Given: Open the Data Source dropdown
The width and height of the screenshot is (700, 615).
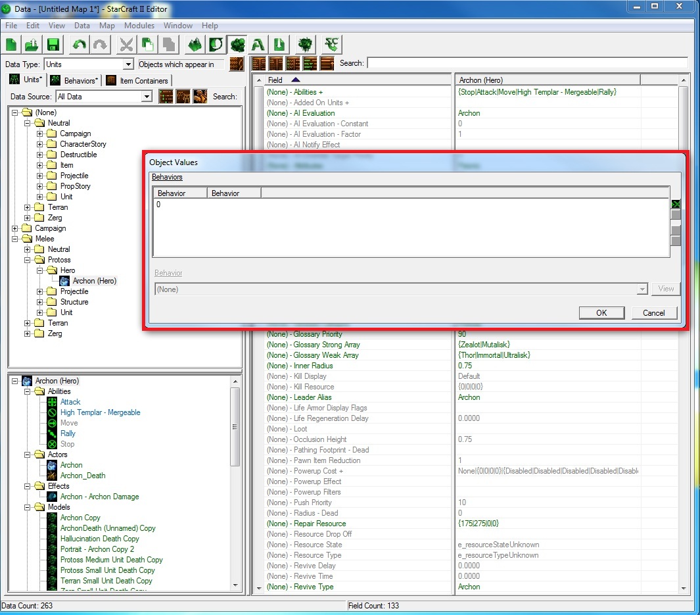Looking at the screenshot, I should click(x=147, y=97).
